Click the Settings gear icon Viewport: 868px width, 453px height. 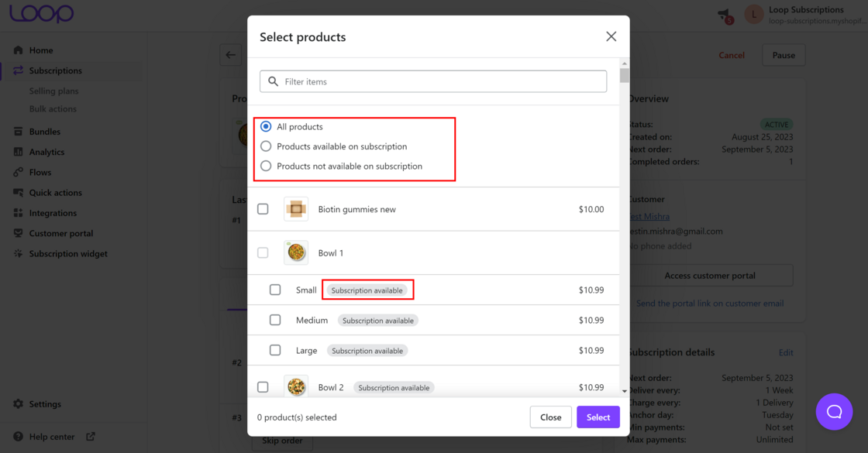pos(19,404)
